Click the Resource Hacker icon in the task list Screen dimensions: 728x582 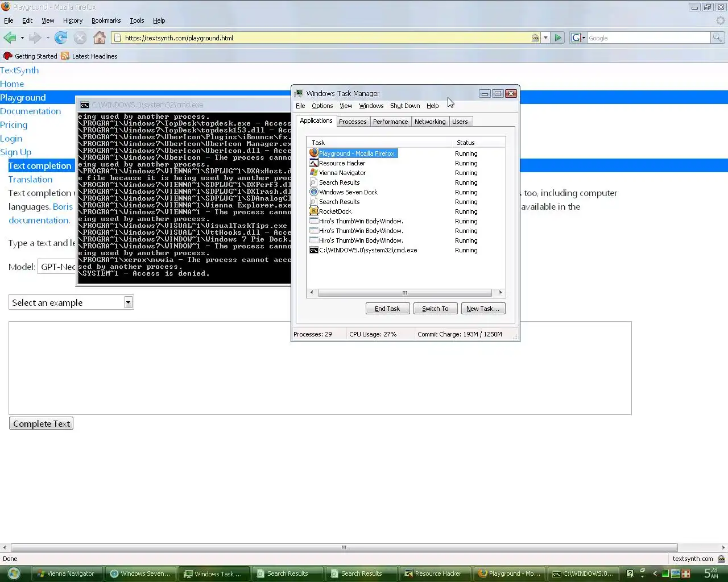(313, 163)
